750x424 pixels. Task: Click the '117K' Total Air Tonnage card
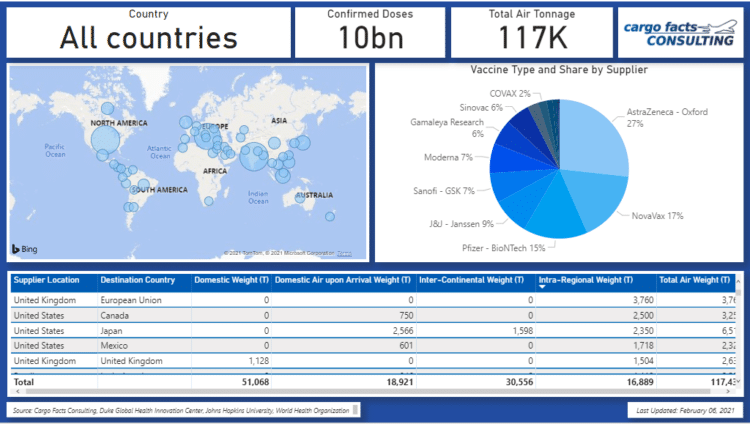pos(532,33)
